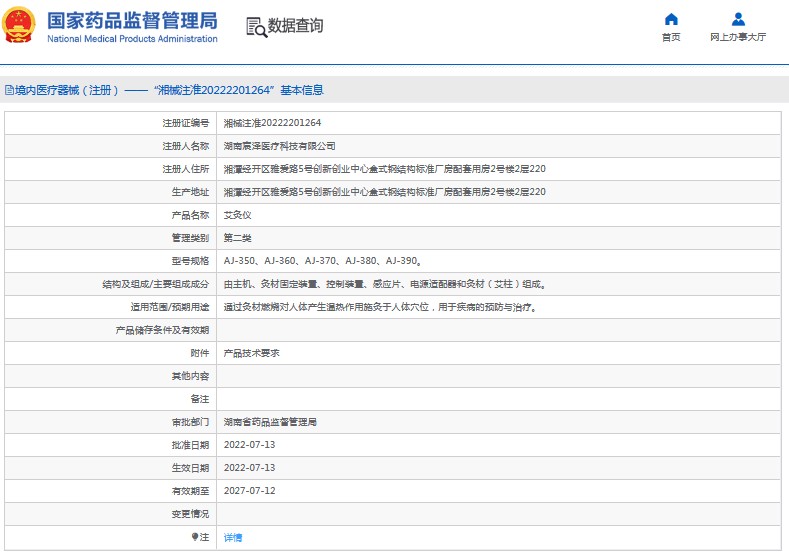The height and width of the screenshot is (559, 789).
Task: Click the 备注 row label
Action: [199, 399]
